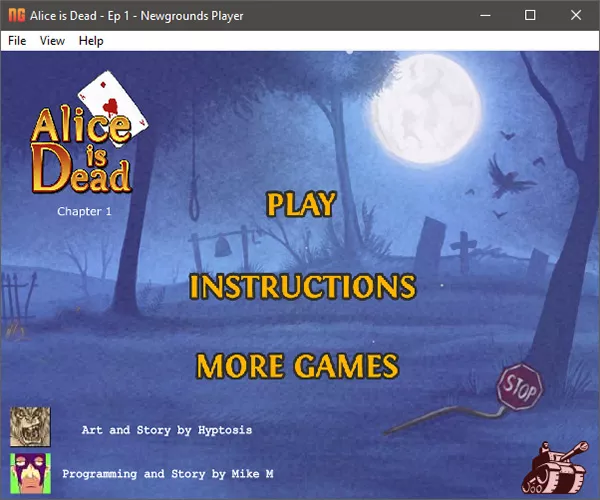
Task: Maximize the Newgrounds Player window
Action: pyautogui.click(x=530, y=15)
